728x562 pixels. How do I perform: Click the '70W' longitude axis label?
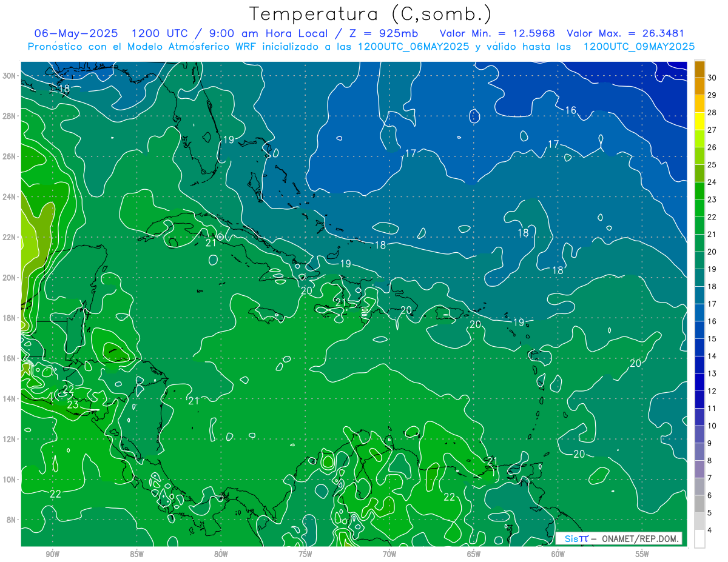(x=389, y=554)
